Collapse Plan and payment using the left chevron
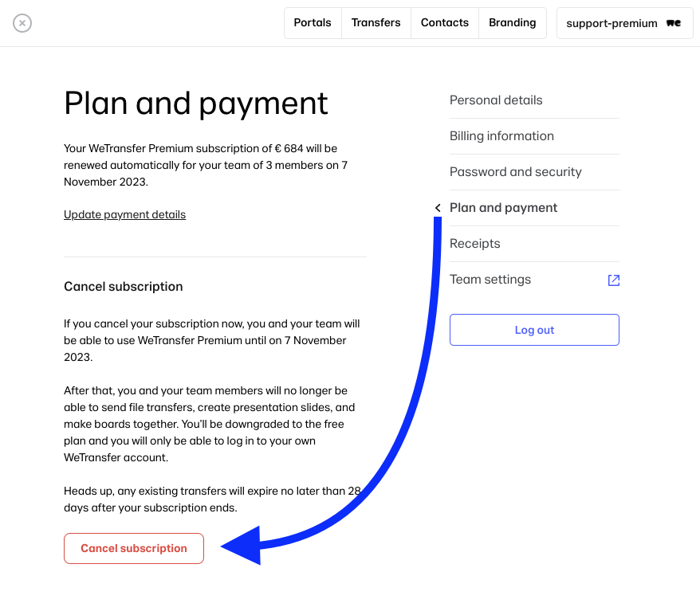The image size is (700, 615). click(437, 206)
